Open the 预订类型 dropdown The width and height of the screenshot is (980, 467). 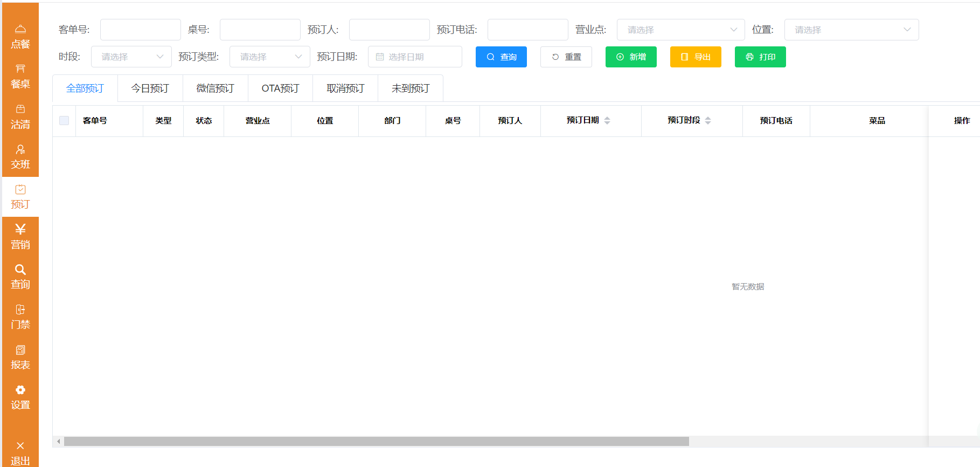(269, 57)
